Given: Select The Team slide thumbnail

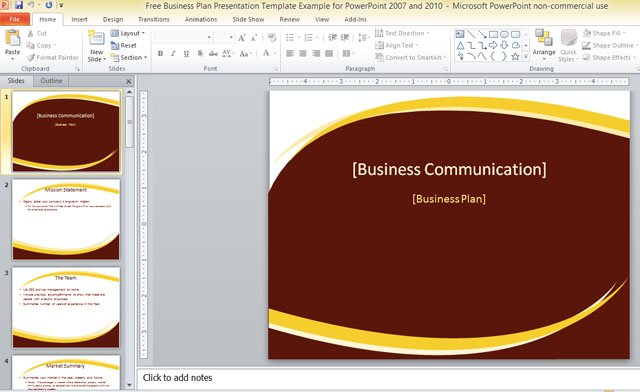Looking at the screenshot, I should coord(66,308).
